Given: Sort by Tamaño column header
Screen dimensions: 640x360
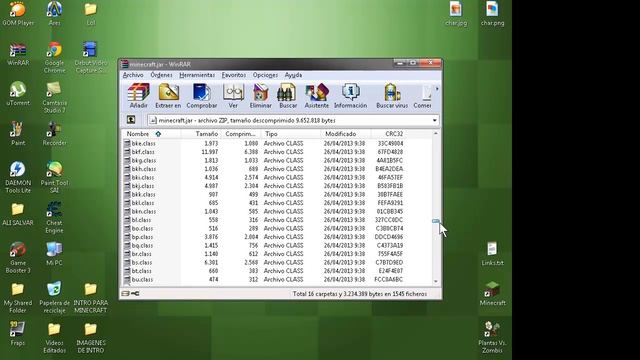Looking at the screenshot, I should click(x=201, y=134).
